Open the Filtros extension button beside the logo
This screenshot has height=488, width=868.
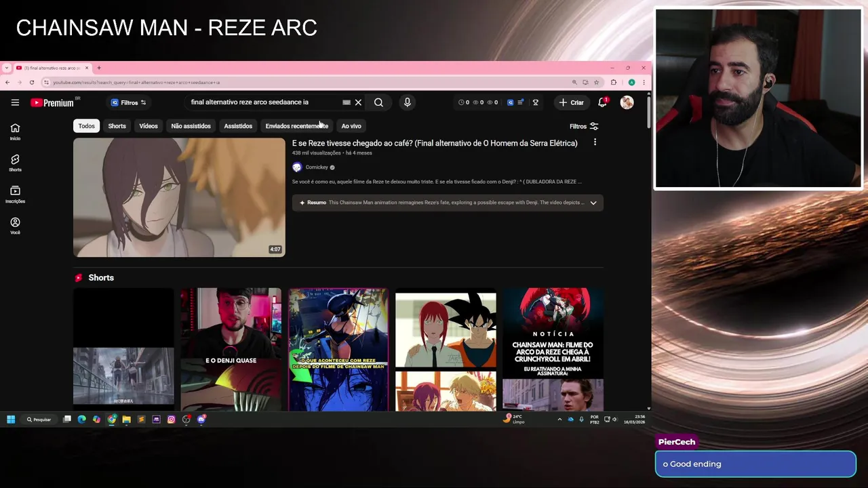click(x=129, y=102)
